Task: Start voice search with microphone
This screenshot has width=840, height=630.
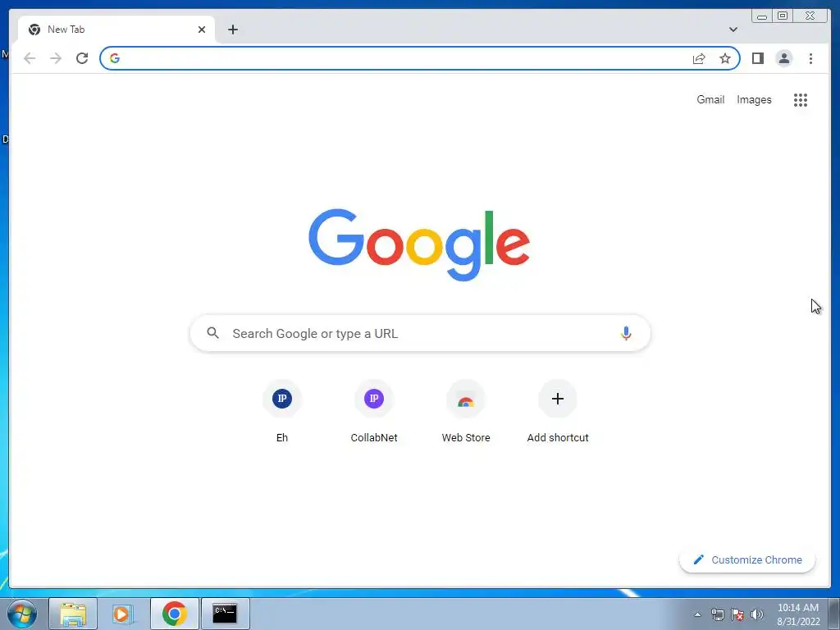Action: click(626, 333)
